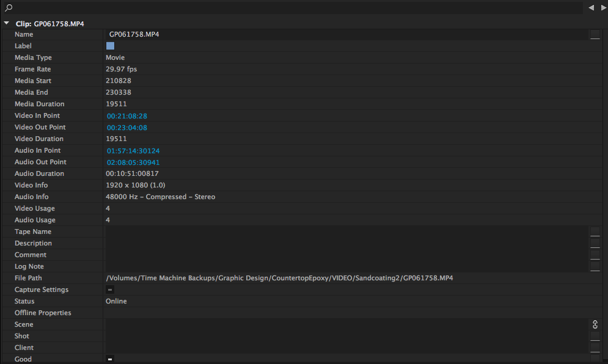This screenshot has width=608, height=364.
Task: Click the Offline Properties label
Action: tap(43, 313)
